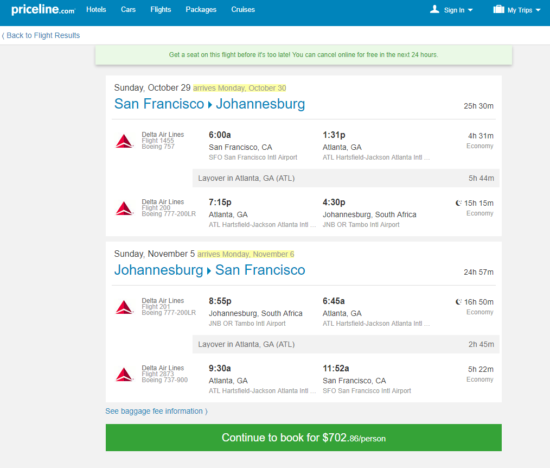Click overnight moon icon beside 16h 50m
The width and height of the screenshot is (550, 468).
458,302
